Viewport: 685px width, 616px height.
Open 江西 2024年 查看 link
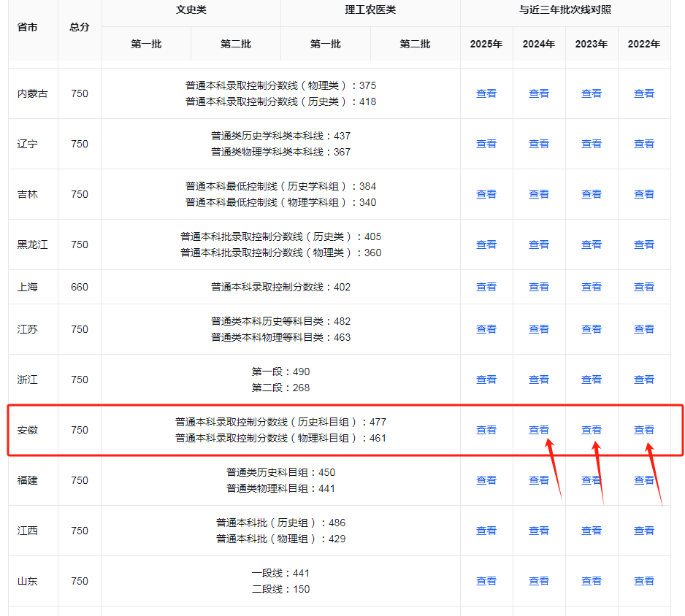point(539,531)
